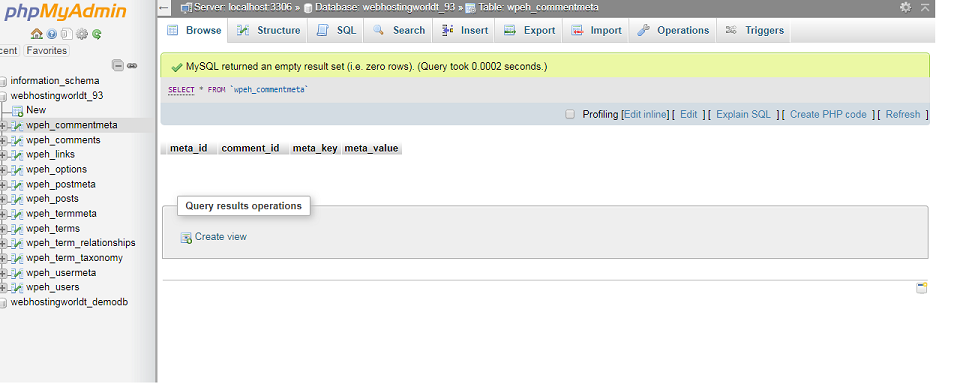Click the Explain SQL link
This screenshot has width=963, height=384.
coord(743,114)
